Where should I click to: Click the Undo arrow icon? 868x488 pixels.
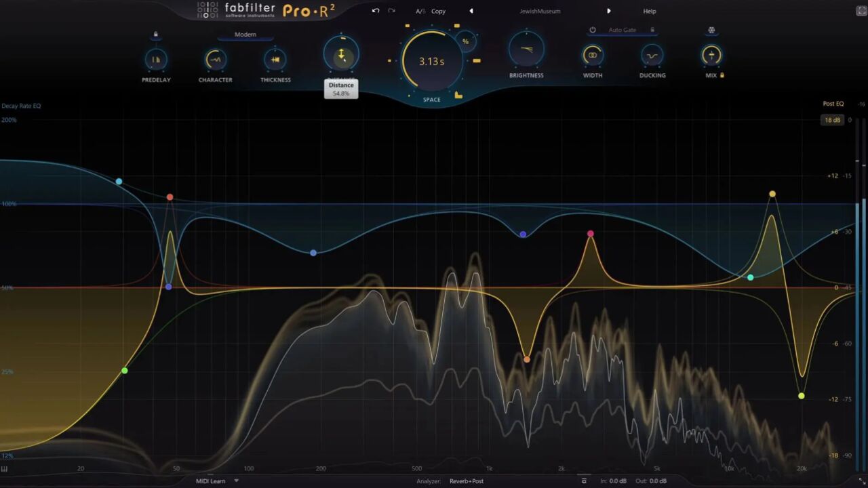(x=376, y=11)
